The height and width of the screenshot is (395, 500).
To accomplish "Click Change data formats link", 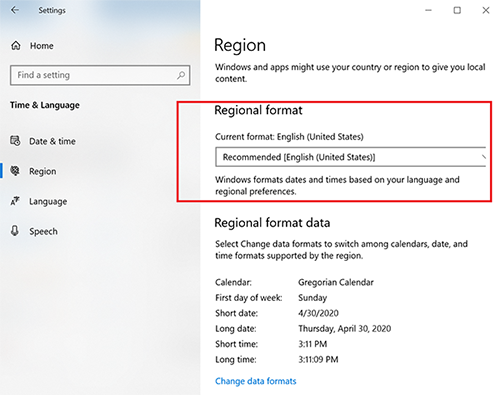I will [256, 381].
